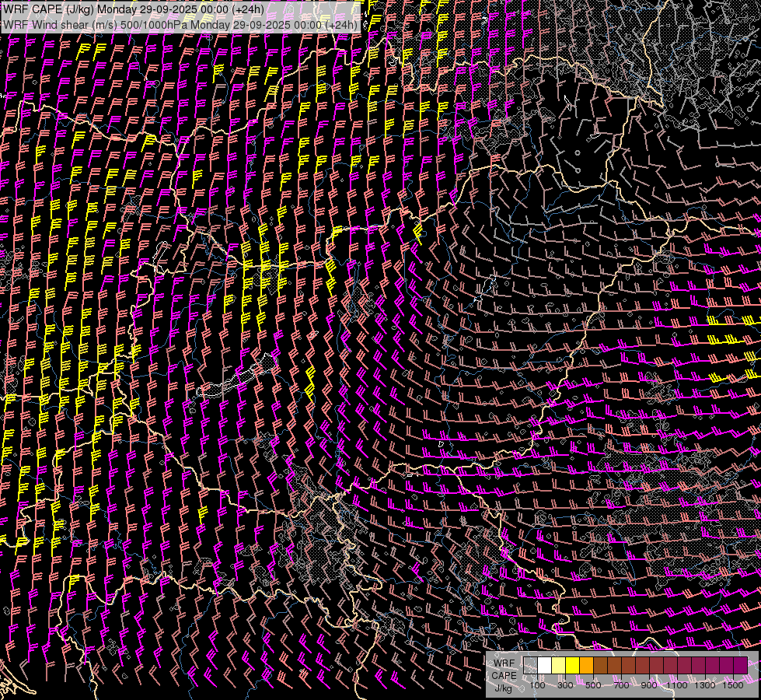This screenshot has height=700, width=761.
Task: Select the 1500 value on the colorbar
Action: [733, 685]
